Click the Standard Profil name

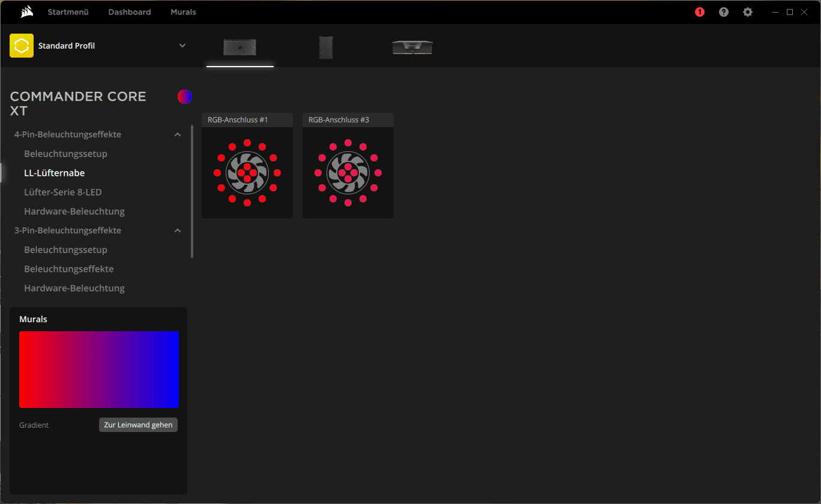(67, 46)
